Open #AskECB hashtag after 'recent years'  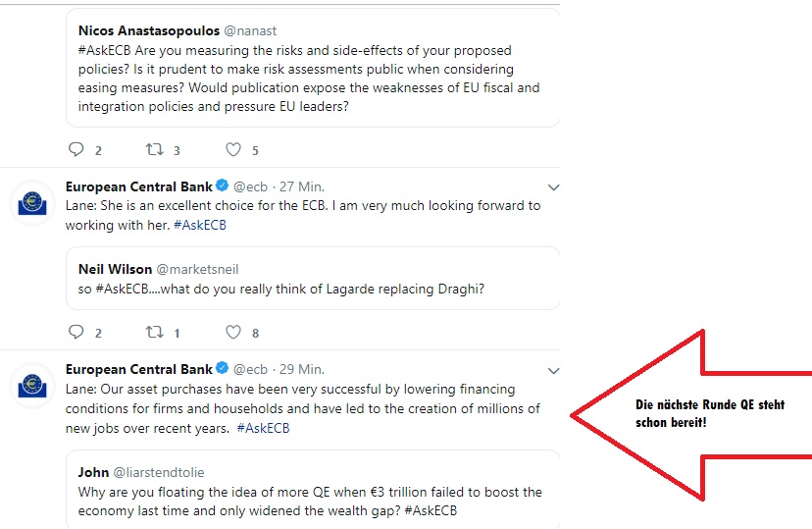coord(263,428)
